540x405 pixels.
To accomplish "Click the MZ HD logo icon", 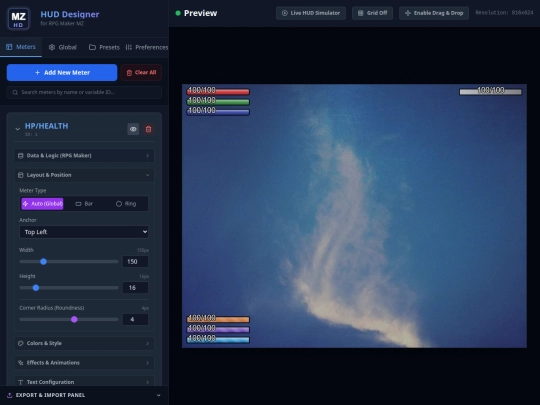I will click(x=19, y=19).
